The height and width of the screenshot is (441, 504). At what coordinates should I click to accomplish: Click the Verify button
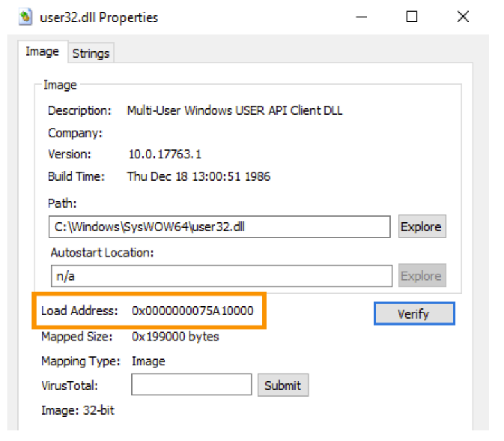[414, 313]
